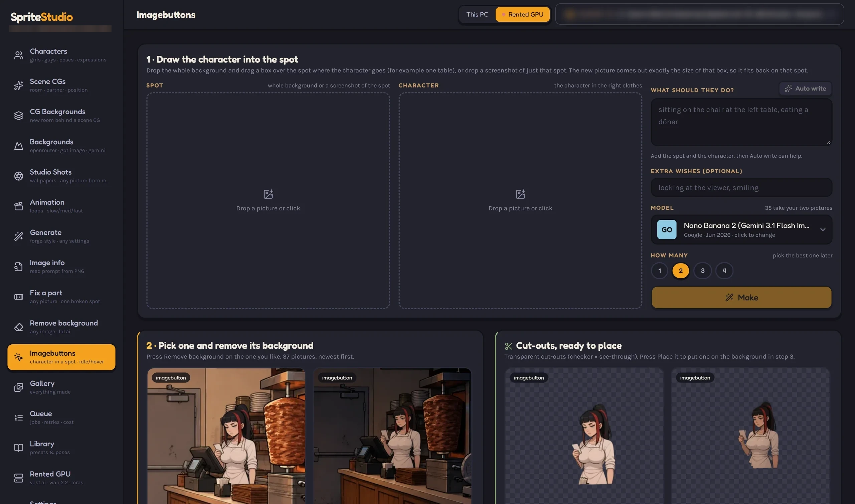
Task: Click the Fix a part icon
Action: (x=19, y=297)
